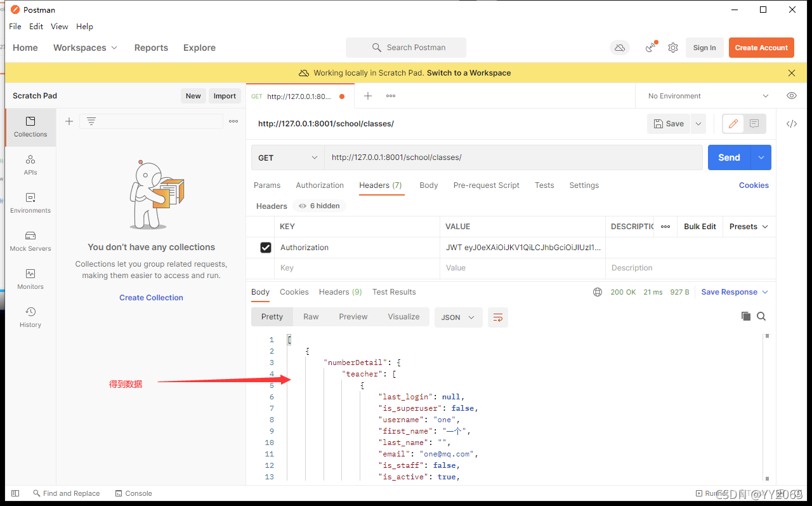Screen dimensions: 812x506
Task: Toggle line wrap in response viewer
Action: point(498,317)
